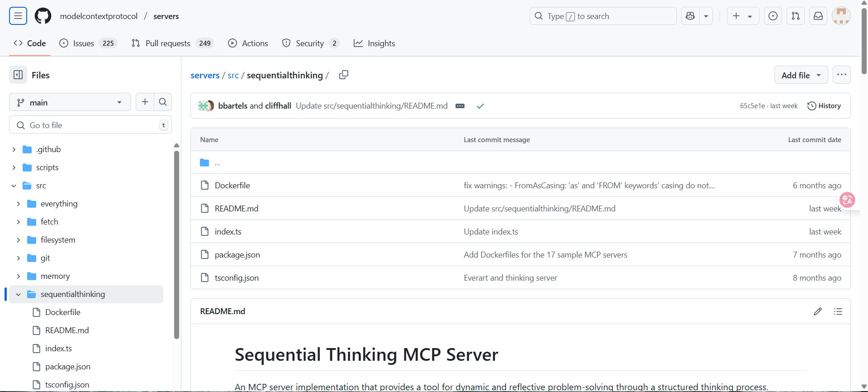Expand the filesystem folder chevron
Image resolution: width=868 pixels, height=392 pixels.
point(18,240)
